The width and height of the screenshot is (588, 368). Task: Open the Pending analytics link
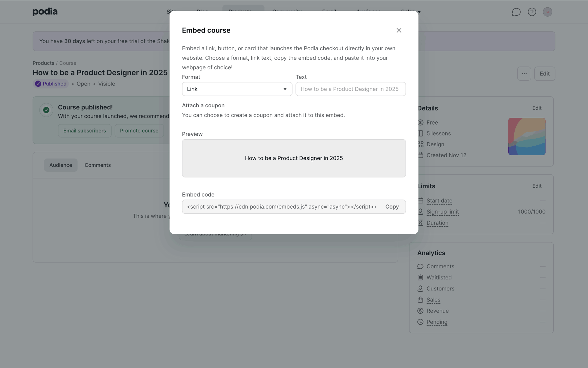coord(437,322)
